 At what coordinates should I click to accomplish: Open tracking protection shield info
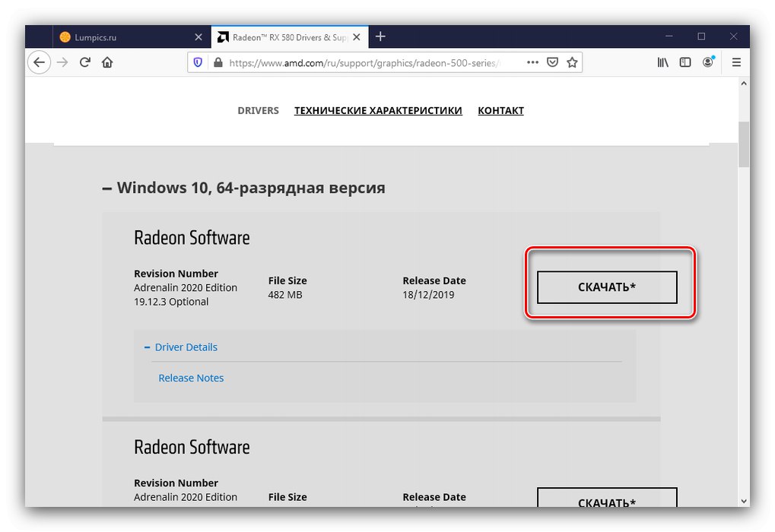198,63
